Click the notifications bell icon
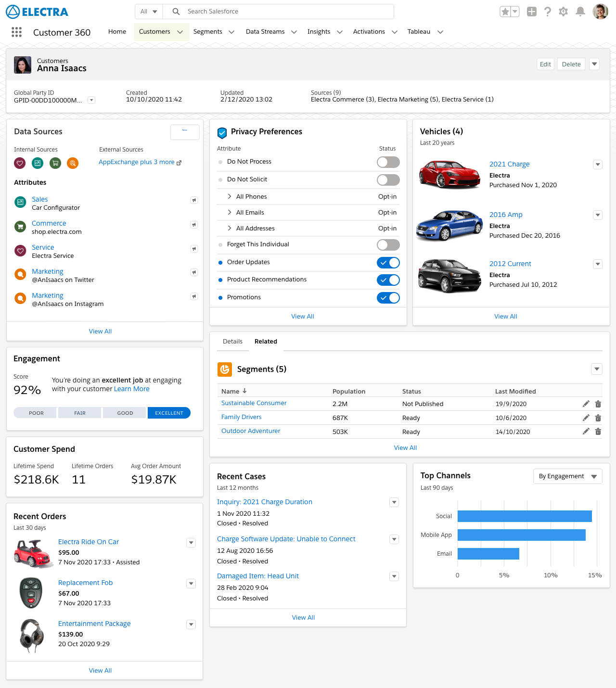The height and width of the screenshot is (688, 616). click(580, 12)
